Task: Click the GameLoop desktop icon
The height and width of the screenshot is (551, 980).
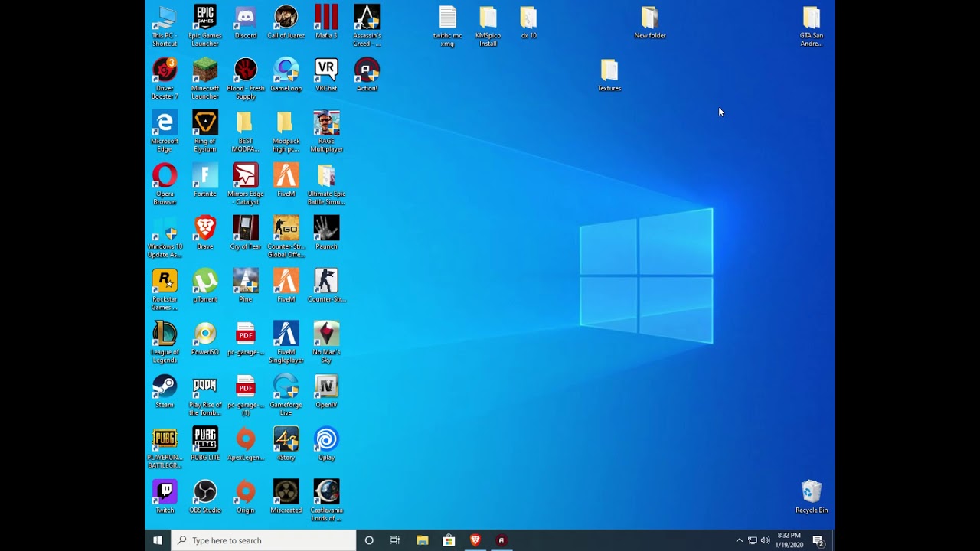Action: click(x=286, y=74)
